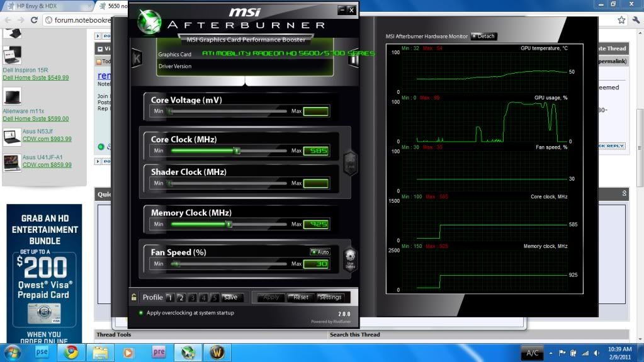The height and width of the screenshot is (362, 644).
Task: Open Premiere Elements from taskbar
Action: [159, 353]
